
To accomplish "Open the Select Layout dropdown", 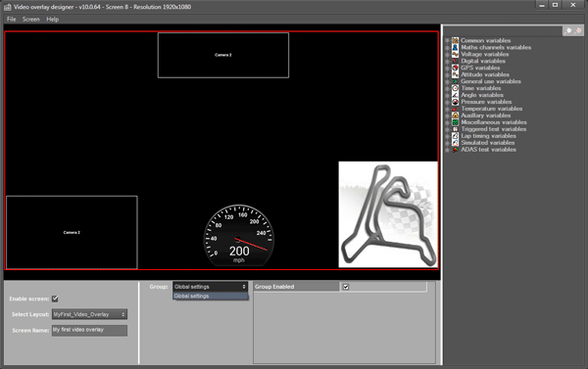I will click(89, 314).
